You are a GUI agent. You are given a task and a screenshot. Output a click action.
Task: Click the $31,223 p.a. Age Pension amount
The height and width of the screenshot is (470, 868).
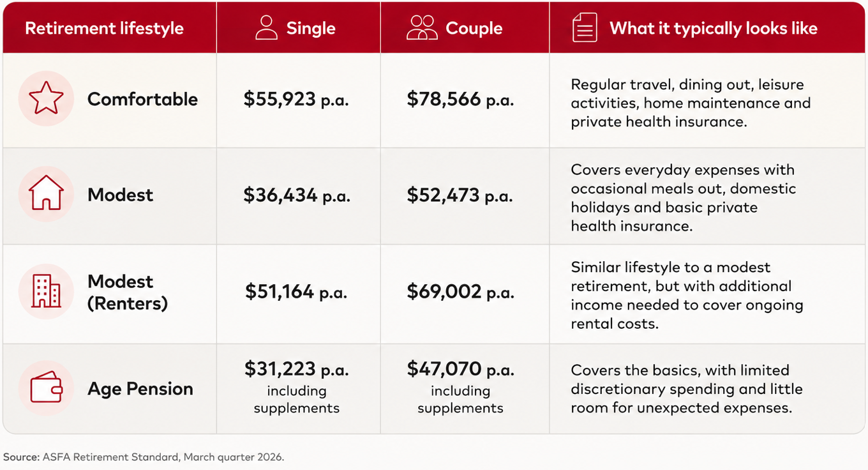tap(297, 369)
